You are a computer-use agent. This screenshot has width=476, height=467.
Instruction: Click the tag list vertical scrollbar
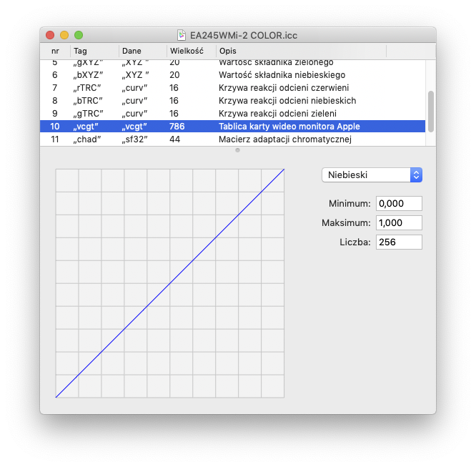click(x=430, y=107)
